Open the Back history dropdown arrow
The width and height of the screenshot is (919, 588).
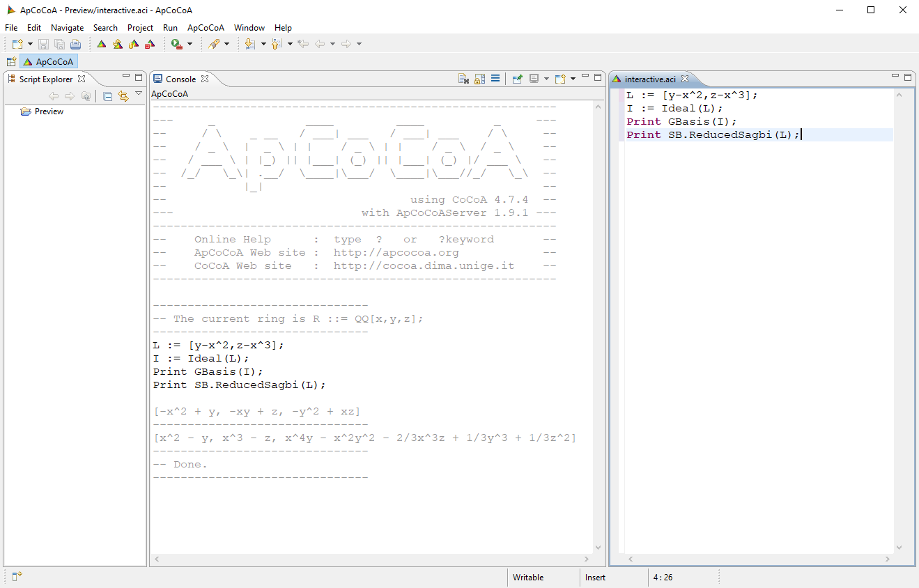pyautogui.click(x=332, y=44)
